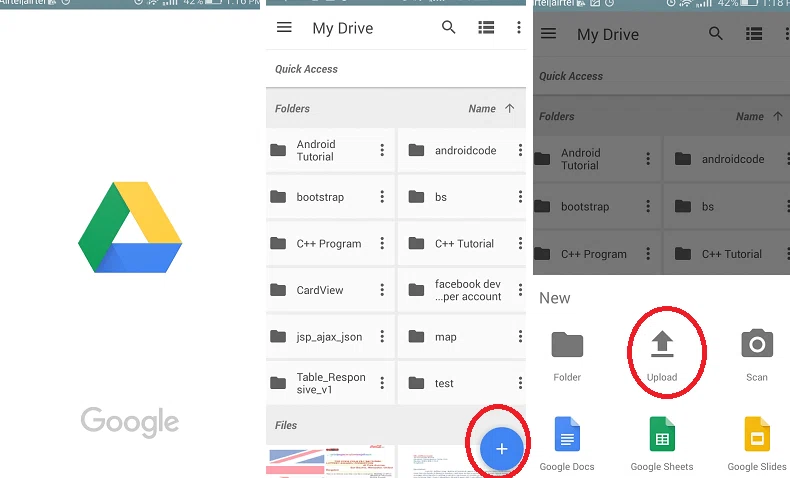Open options for bootstrap folder, middle screen
This screenshot has width=790, height=478.
[x=382, y=197]
